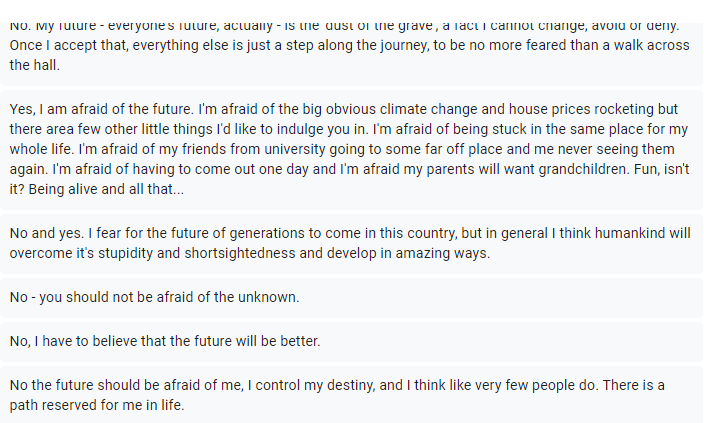Image resolution: width=704 pixels, height=423 pixels.
Task: Select the response beginning "Yes, I am afraid"
Action: (350, 148)
